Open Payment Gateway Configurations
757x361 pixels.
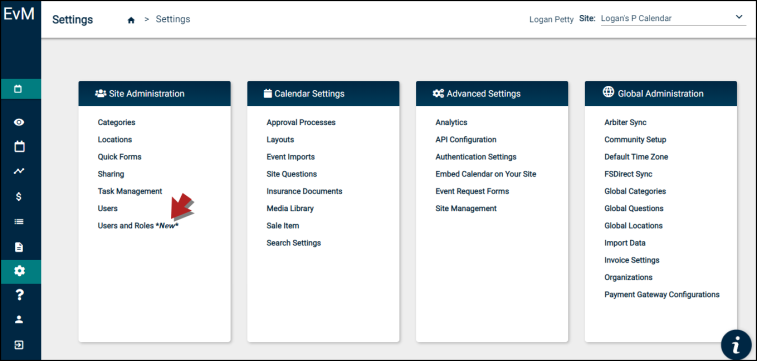tap(662, 294)
